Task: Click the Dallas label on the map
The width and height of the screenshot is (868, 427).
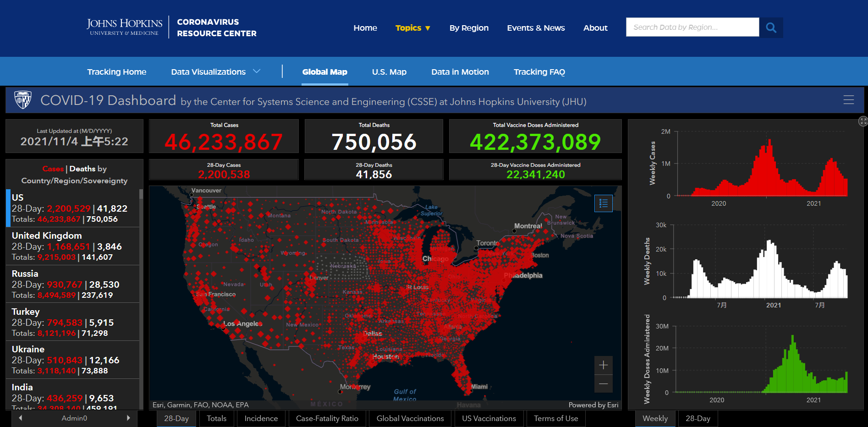Action: [x=372, y=334]
